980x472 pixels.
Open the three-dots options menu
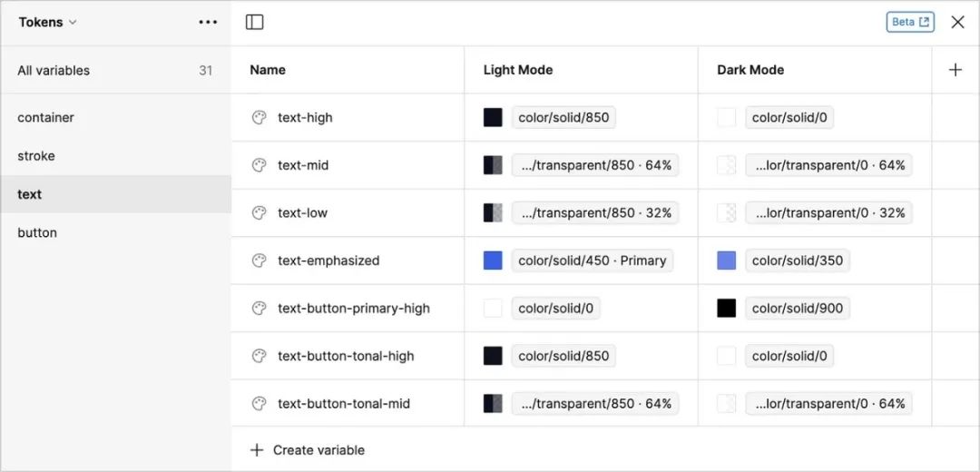[x=208, y=22]
